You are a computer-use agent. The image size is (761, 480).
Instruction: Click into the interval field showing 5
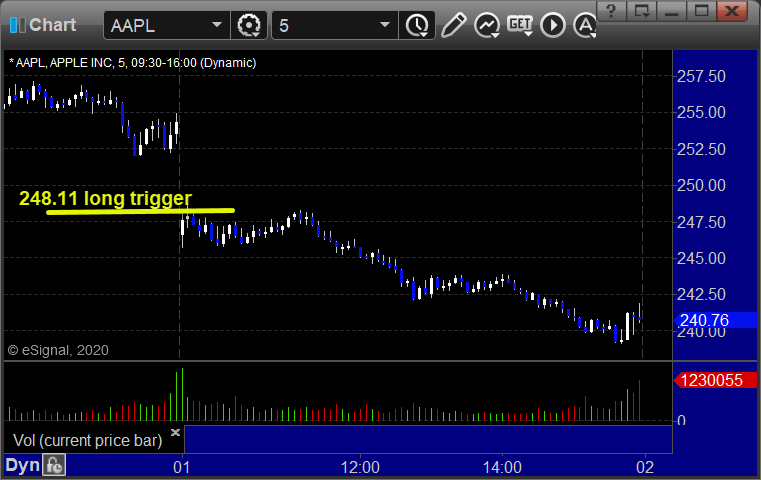[335, 25]
